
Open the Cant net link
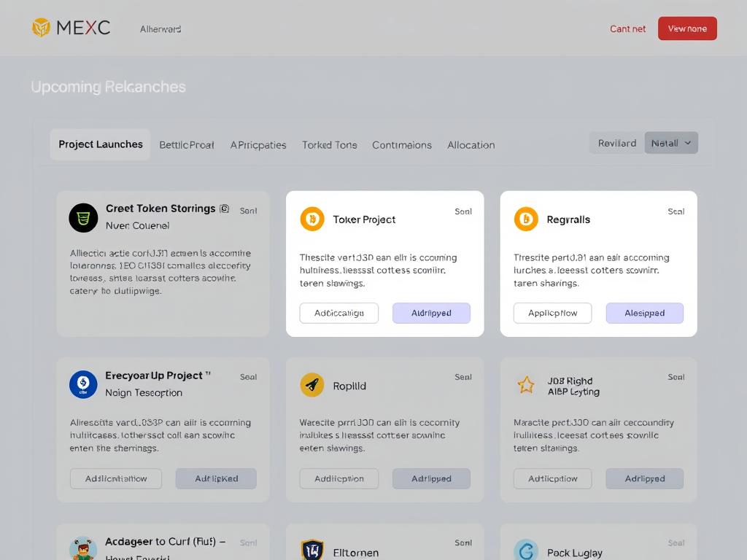point(627,28)
